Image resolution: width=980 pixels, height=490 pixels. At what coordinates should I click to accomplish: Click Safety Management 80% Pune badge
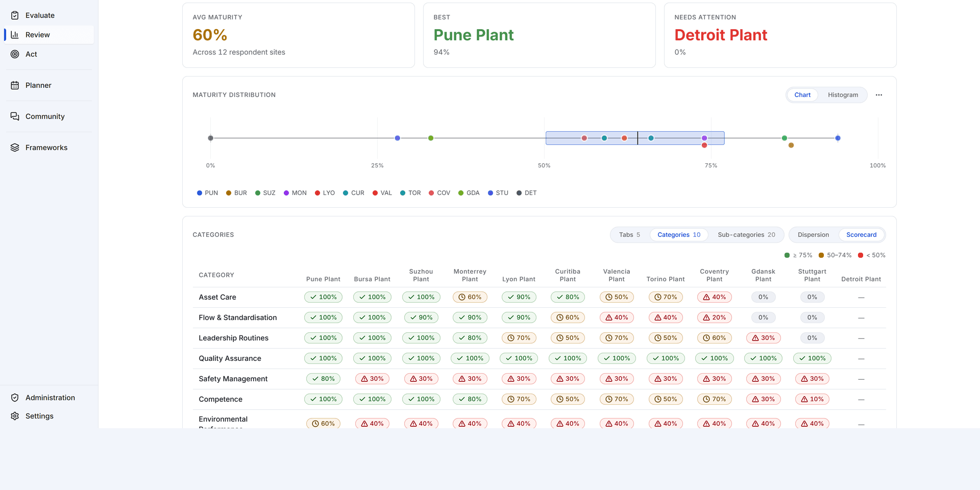point(323,379)
